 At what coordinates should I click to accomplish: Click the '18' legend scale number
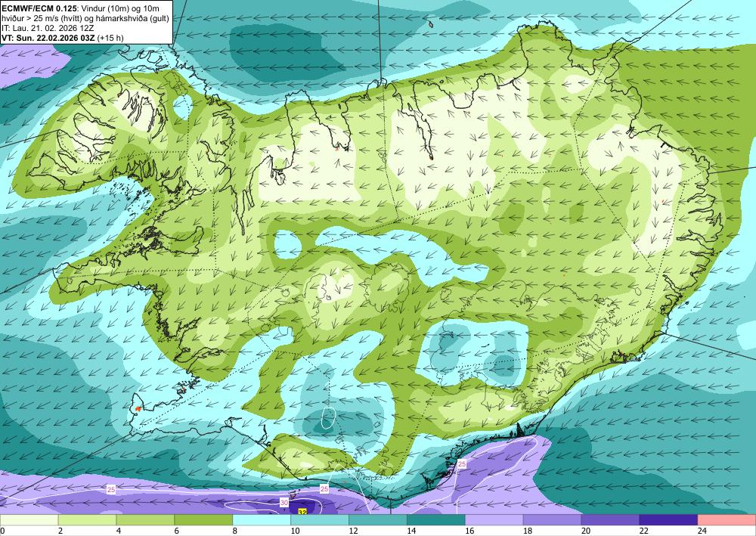coord(528,531)
